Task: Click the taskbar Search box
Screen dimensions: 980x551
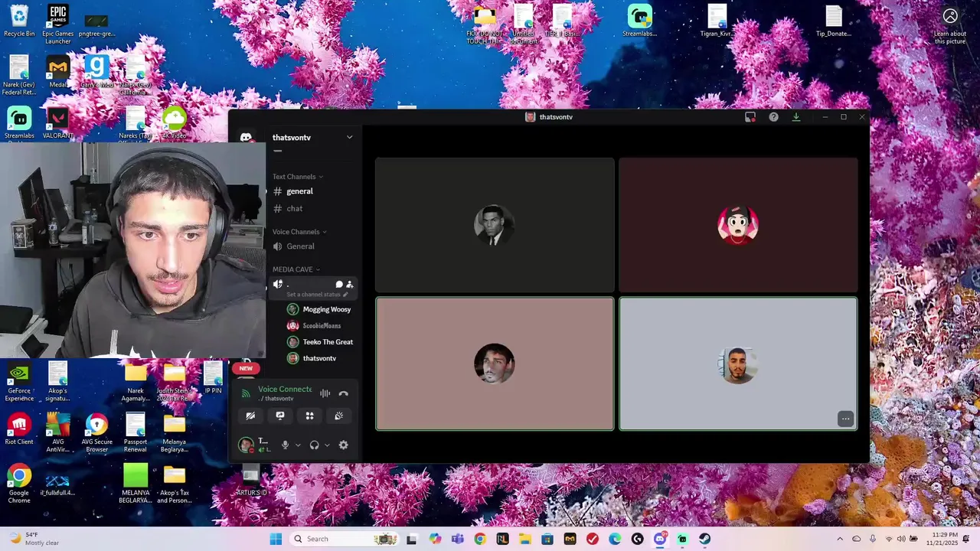Action: click(345, 539)
